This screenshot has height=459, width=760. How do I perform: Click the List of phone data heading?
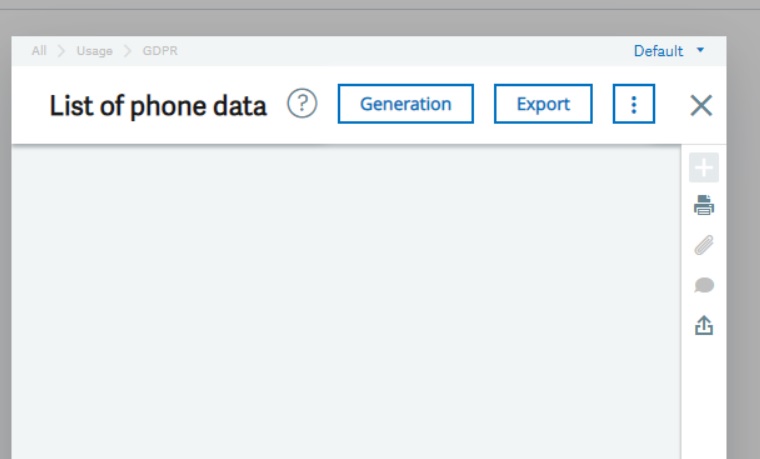(x=158, y=105)
